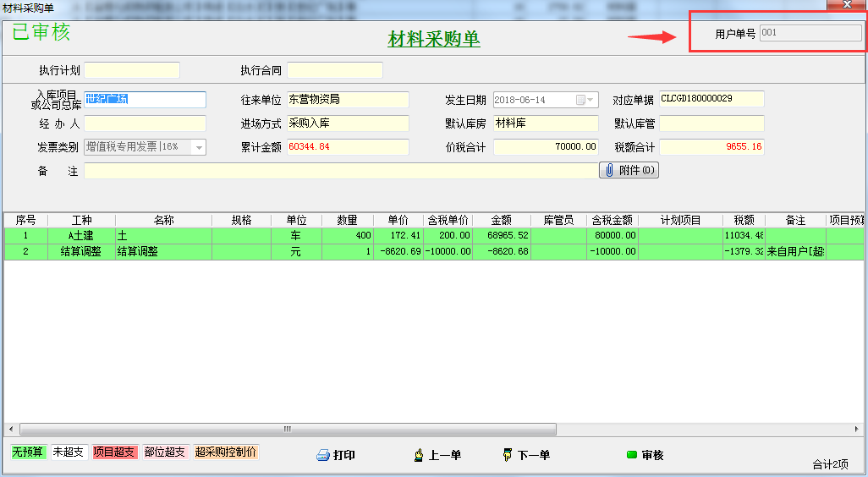
Task: Click cell 68965.52 in 金额 column
Action: (x=502, y=236)
